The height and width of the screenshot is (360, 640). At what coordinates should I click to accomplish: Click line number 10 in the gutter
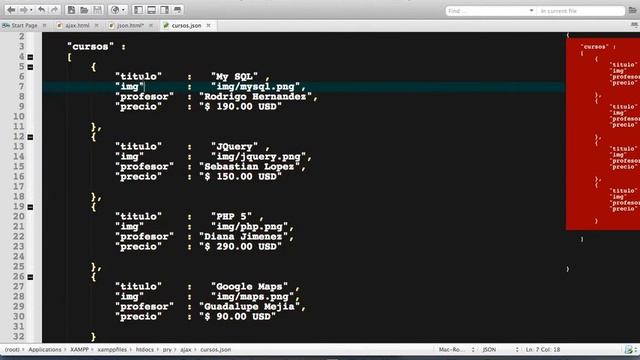point(19,117)
